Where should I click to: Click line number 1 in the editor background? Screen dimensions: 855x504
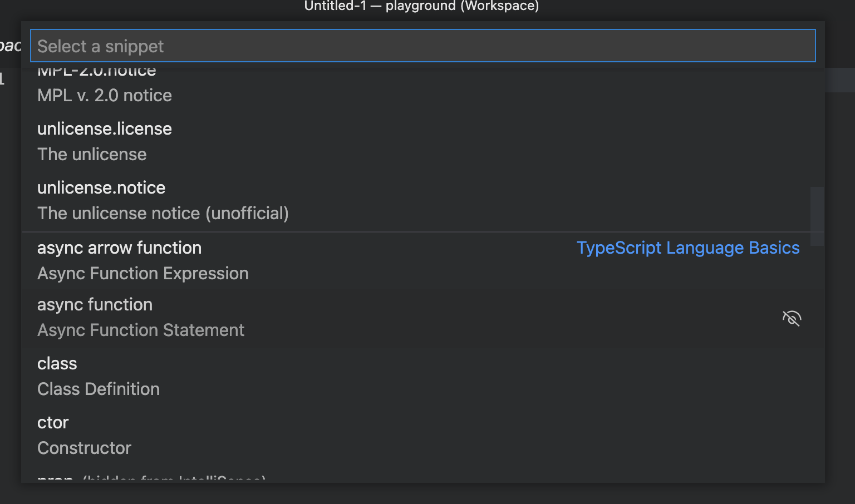click(3, 79)
